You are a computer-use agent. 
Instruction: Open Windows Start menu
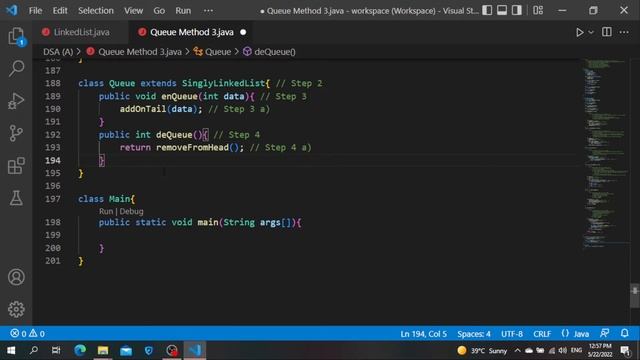click(x=11, y=351)
